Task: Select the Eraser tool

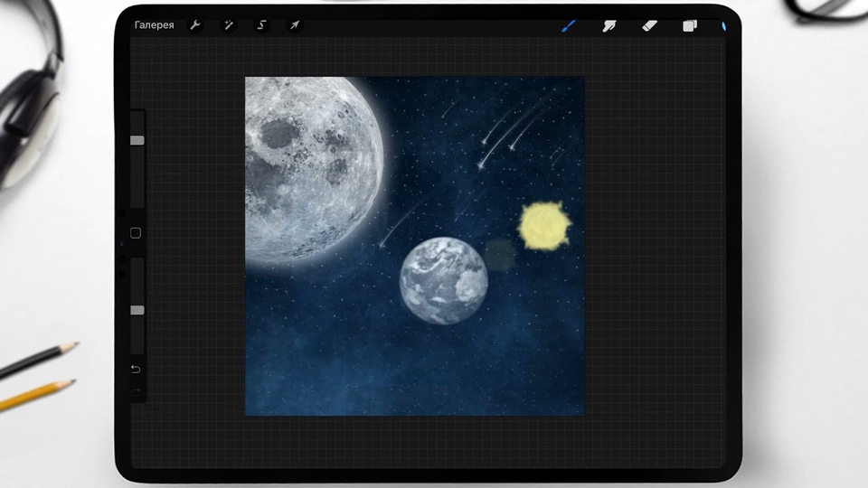Action: click(x=649, y=25)
